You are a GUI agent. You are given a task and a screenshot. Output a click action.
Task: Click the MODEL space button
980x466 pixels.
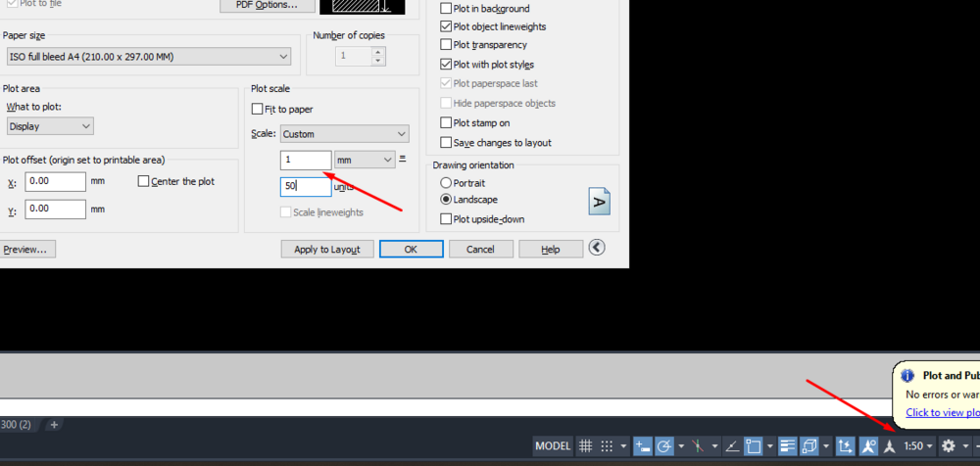coord(553,446)
